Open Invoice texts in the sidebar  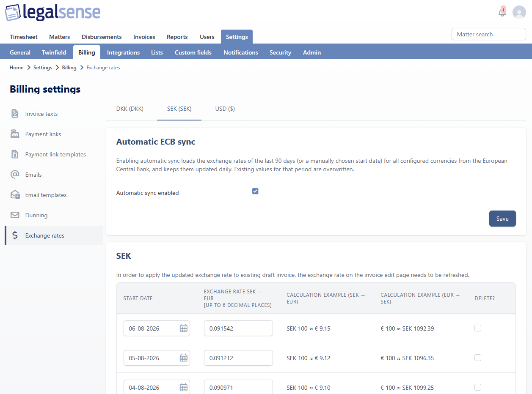pos(54,114)
